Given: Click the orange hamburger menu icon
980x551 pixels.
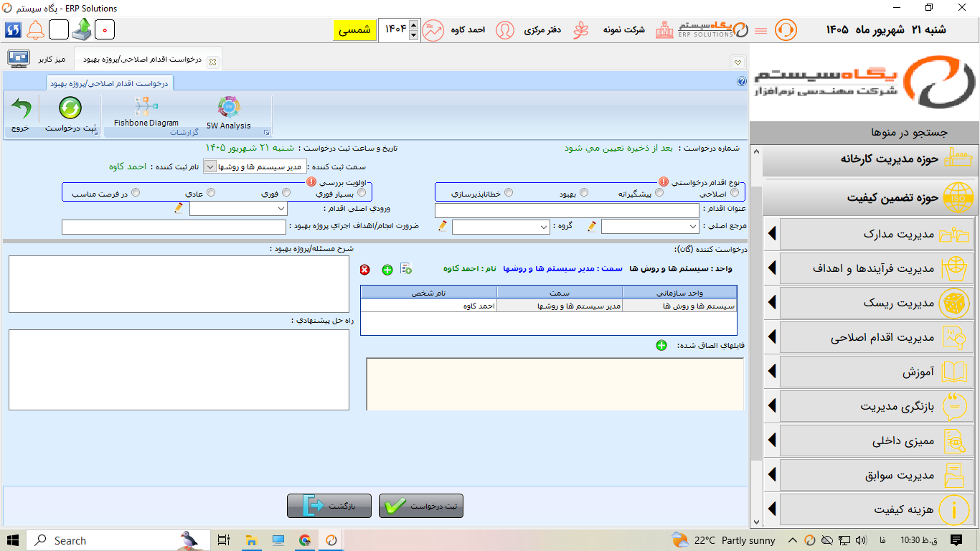Looking at the screenshot, I should tap(761, 31).
